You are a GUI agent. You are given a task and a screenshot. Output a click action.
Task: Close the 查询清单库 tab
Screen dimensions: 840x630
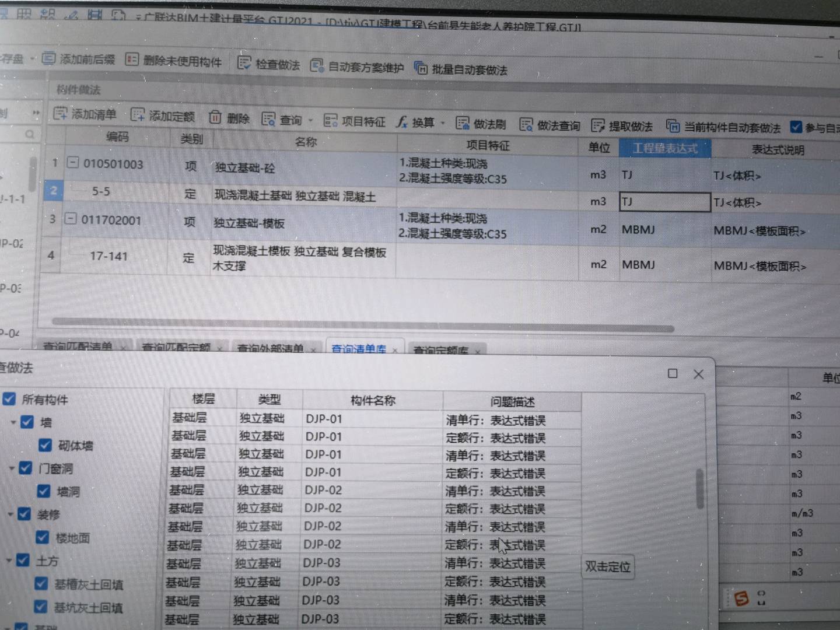(395, 351)
